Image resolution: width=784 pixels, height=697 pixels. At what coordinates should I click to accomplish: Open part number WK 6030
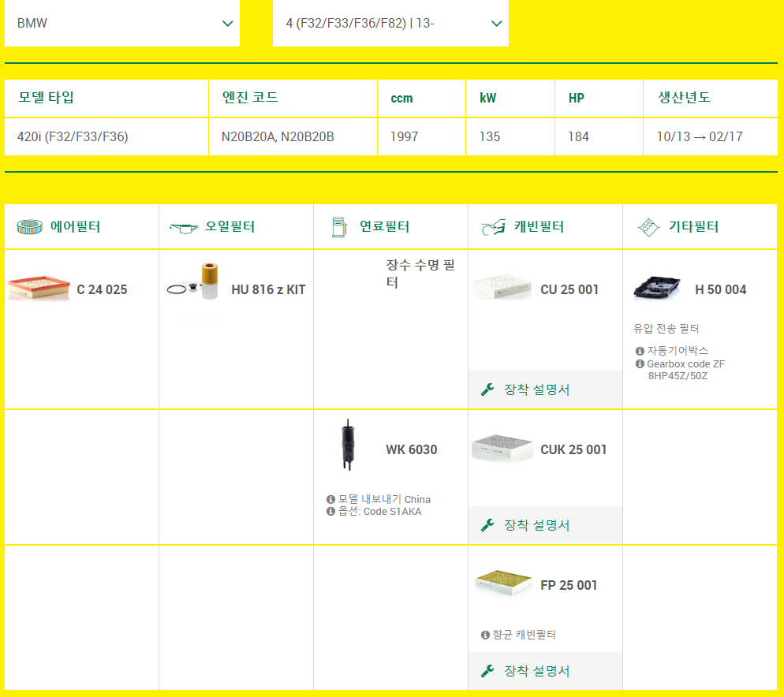[412, 449]
